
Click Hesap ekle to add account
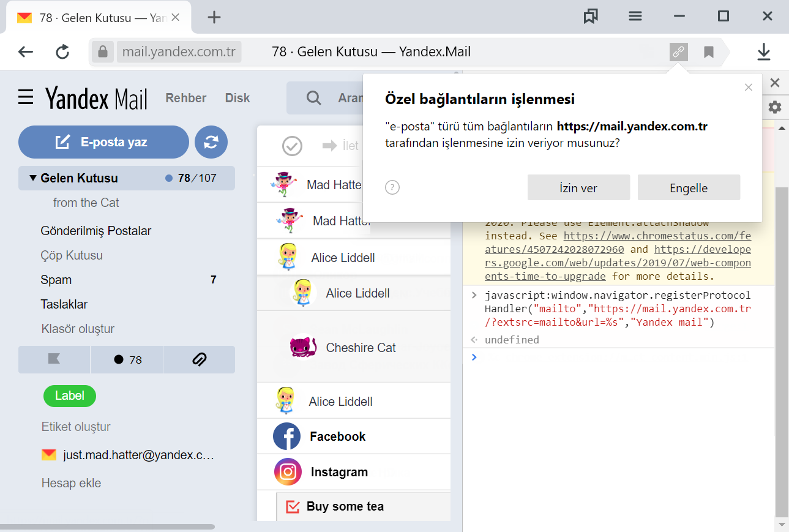click(71, 483)
